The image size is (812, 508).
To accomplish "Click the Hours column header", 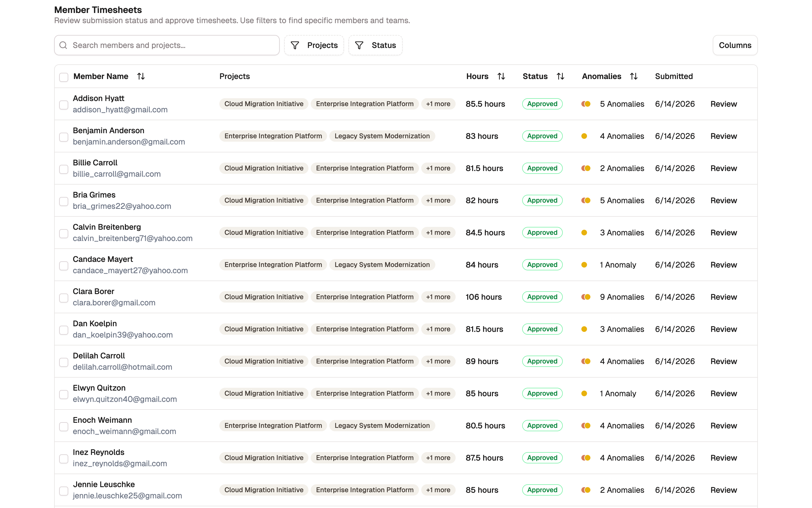I will (x=477, y=76).
